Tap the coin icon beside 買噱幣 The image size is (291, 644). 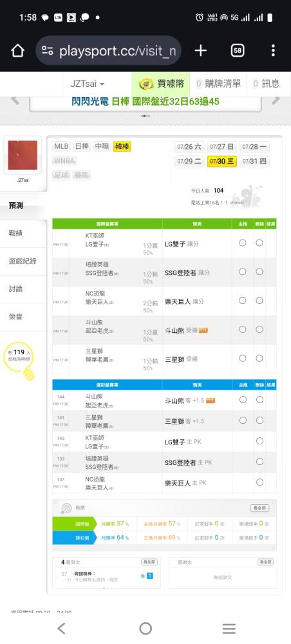click(145, 84)
